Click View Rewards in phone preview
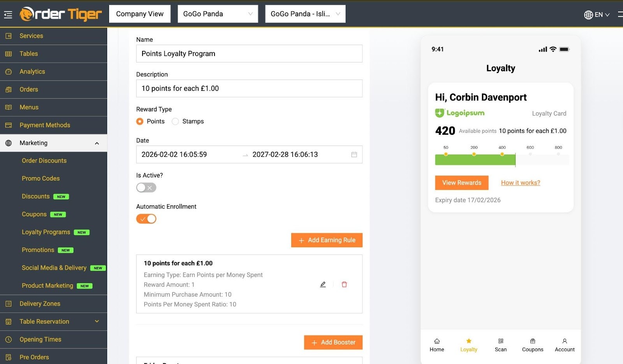 pyautogui.click(x=462, y=183)
